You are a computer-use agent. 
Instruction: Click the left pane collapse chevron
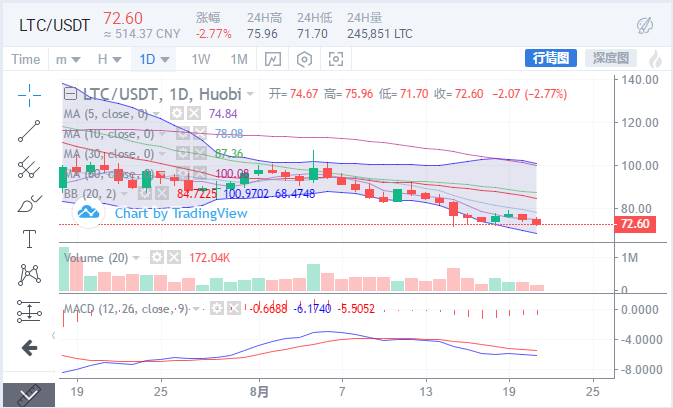(x=53, y=335)
